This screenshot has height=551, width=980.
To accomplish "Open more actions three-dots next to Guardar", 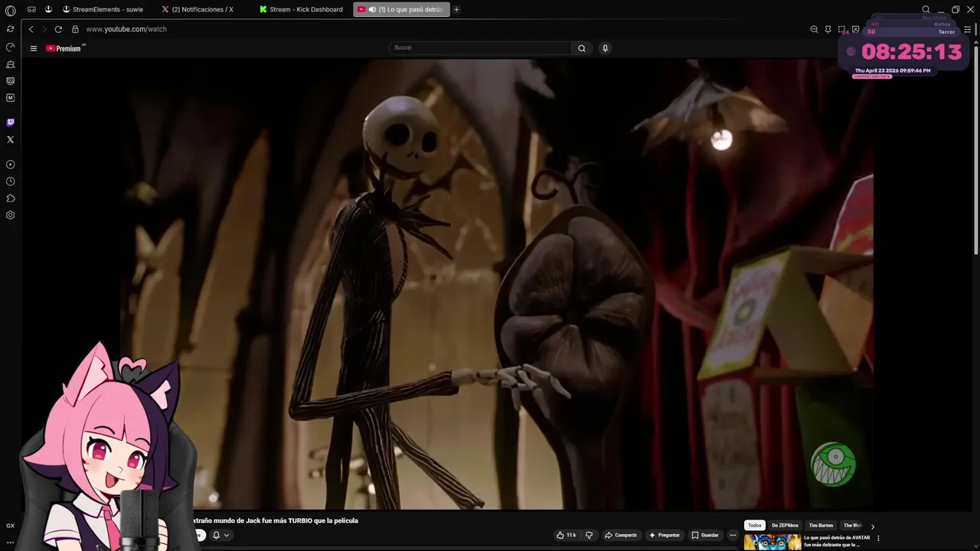I will coord(733,535).
